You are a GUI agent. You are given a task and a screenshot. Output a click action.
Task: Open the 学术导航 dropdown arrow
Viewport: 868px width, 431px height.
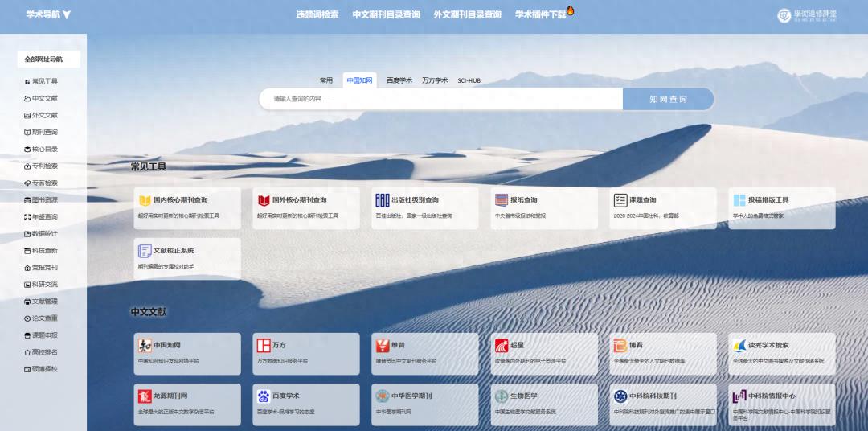(67, 15)
